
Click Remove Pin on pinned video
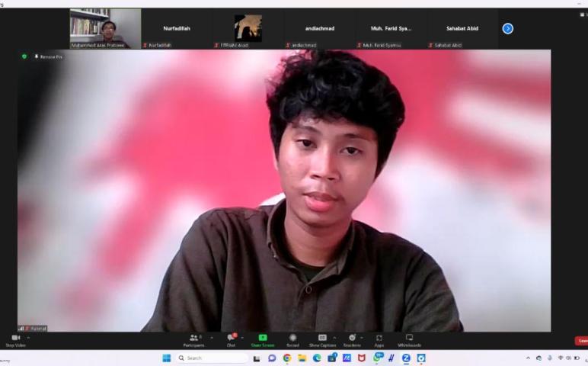[x=49, y=56]
